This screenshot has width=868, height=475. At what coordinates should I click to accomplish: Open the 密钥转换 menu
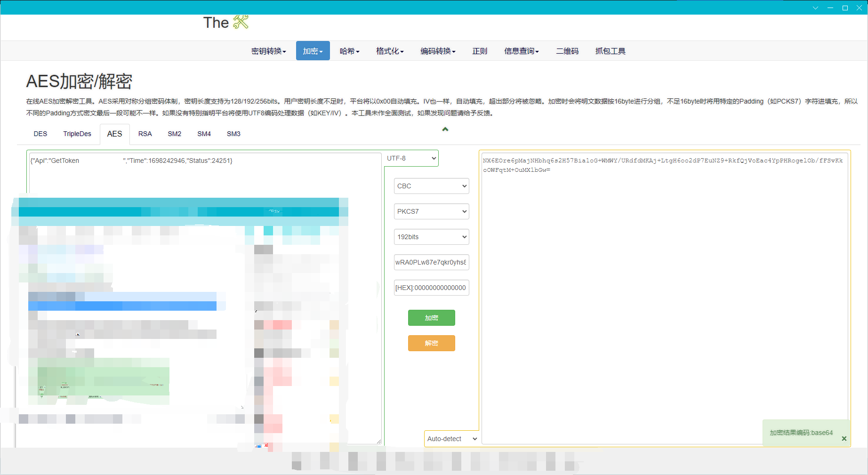pyautogui.click(x=268, y=51)
